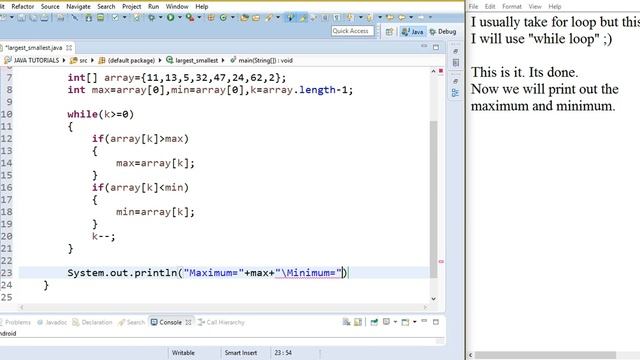Open the Format menu in Notepad
This screenshot has width=640, height=360.
512,7
